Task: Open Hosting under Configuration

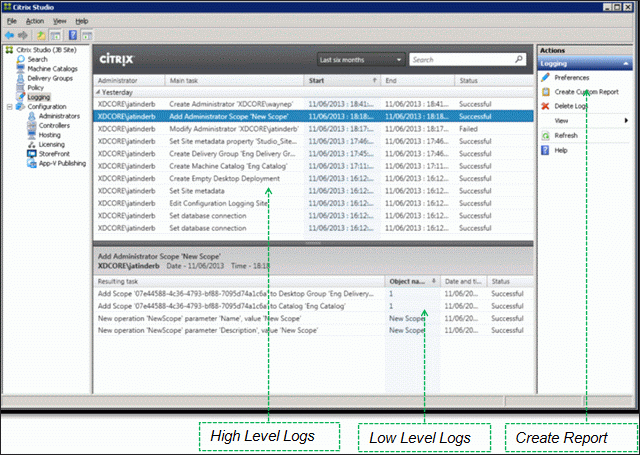Action: point(49,135)
